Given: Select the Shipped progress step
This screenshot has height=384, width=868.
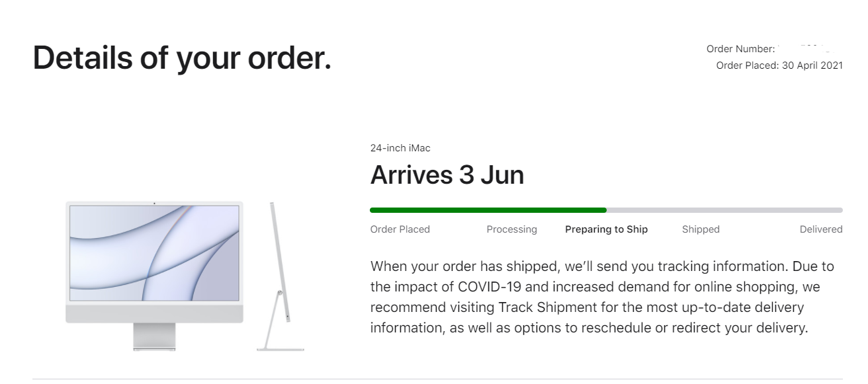Looking at the screenshot, I should click(x=701, y=229).
